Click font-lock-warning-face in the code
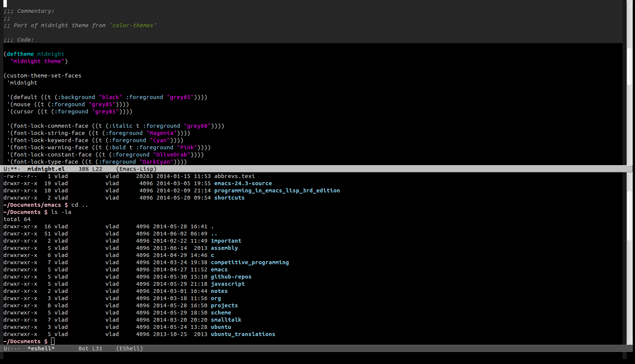 51,147
